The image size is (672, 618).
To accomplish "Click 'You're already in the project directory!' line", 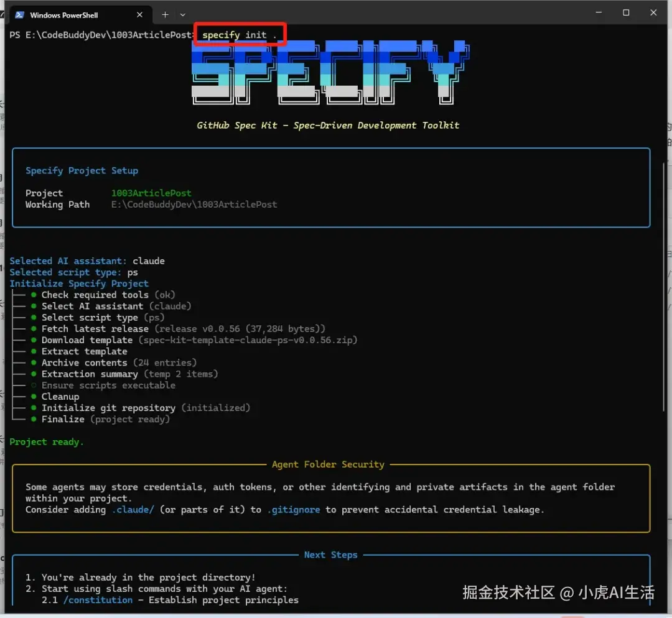I will pyautogui.click(x=148, y=578).
